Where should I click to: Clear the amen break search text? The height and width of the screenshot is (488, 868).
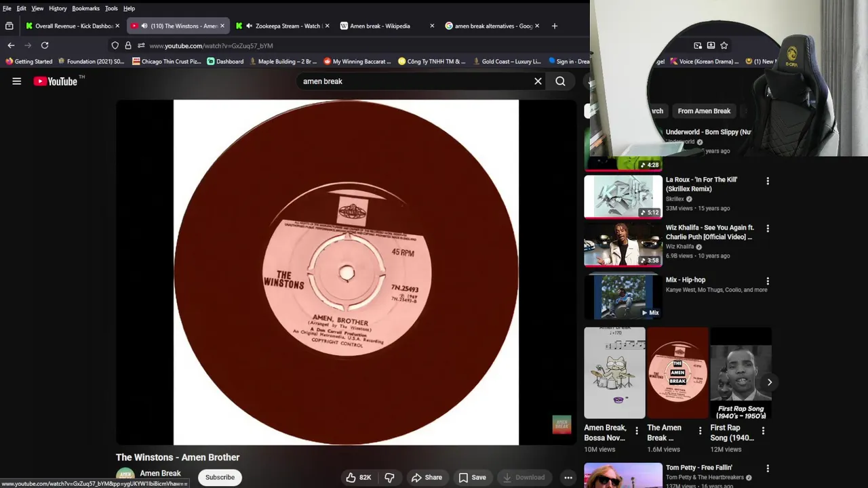[538, 81]
